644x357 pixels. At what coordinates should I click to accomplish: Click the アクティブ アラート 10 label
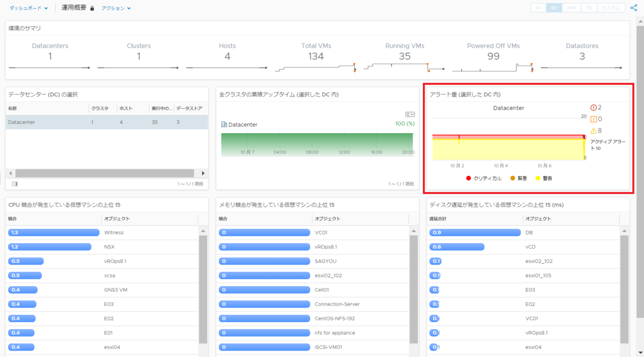point(608,144)
